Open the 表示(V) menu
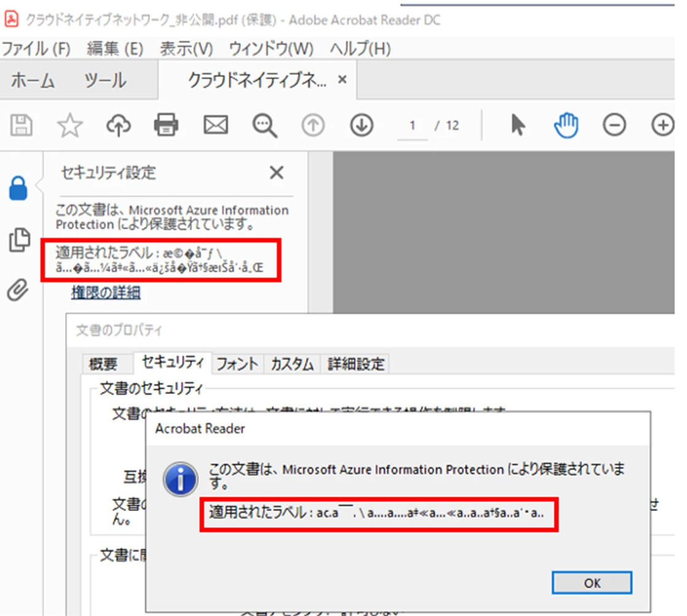Screen dimensions: 687x616 186,49
